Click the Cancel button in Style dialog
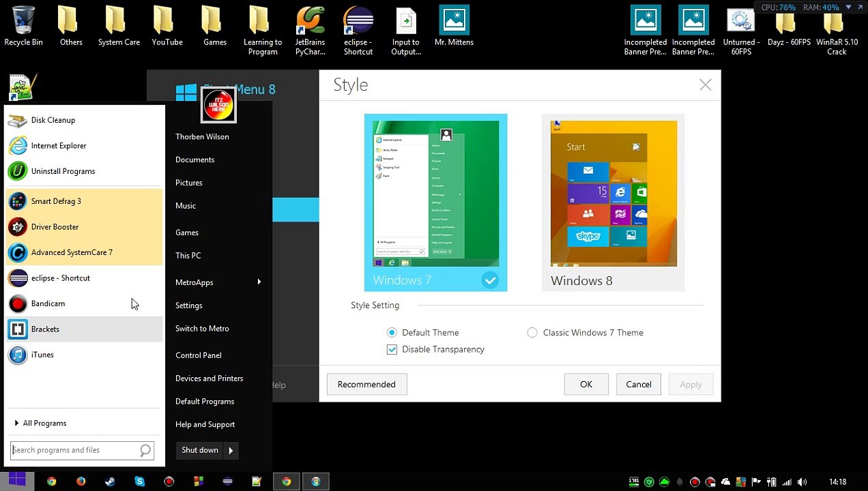This screenshot has height=491, width=868. pos(639,385)
